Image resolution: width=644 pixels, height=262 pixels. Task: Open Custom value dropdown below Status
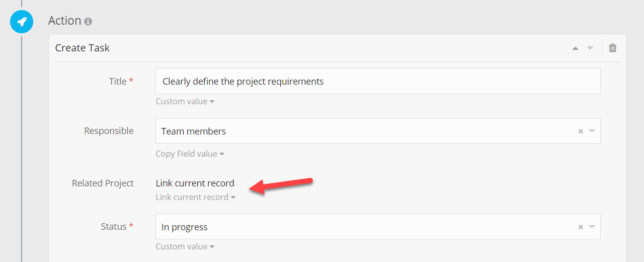(185, 246)
